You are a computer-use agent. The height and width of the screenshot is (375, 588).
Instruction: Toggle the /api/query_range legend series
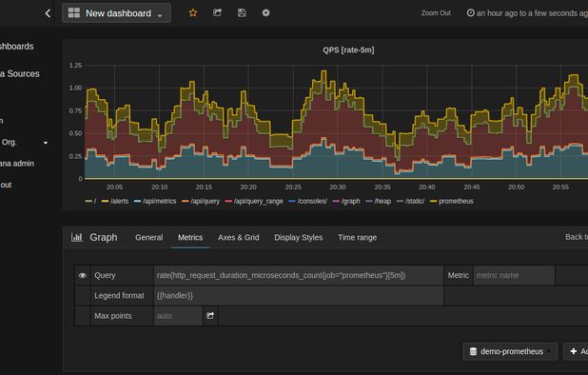point(254,202)
